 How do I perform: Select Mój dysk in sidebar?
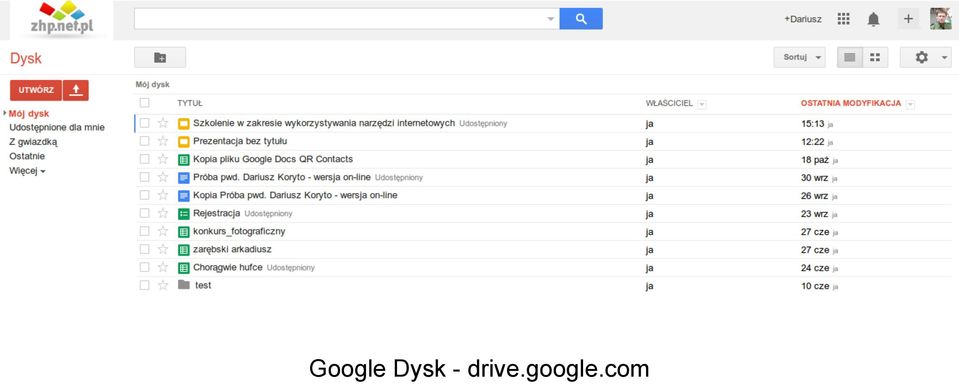(x=29, y=114)
